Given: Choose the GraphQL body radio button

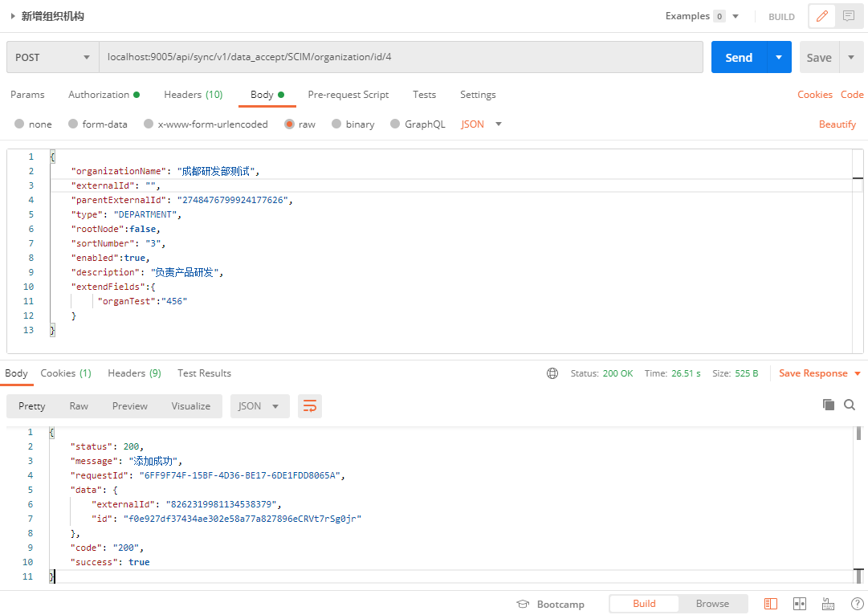Looking at the screenshot, I should click(395, 124).
